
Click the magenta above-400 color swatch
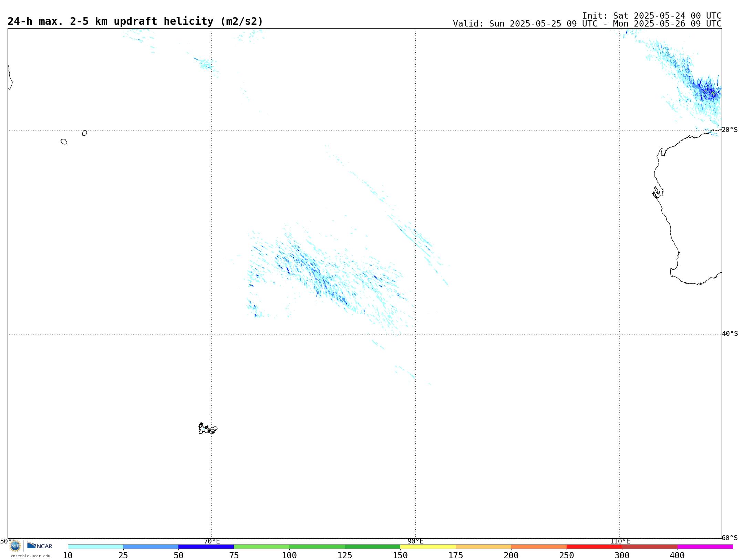[705, 547]
